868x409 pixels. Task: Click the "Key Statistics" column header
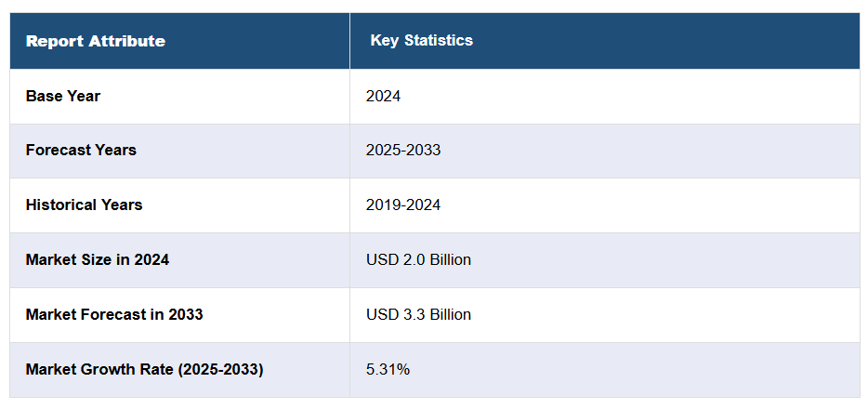[x=421, y=40]
